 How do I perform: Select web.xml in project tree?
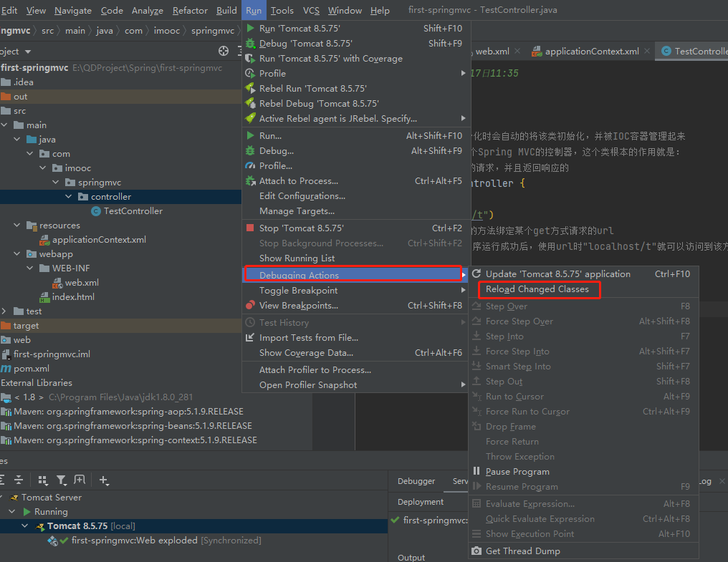(82, 283)
